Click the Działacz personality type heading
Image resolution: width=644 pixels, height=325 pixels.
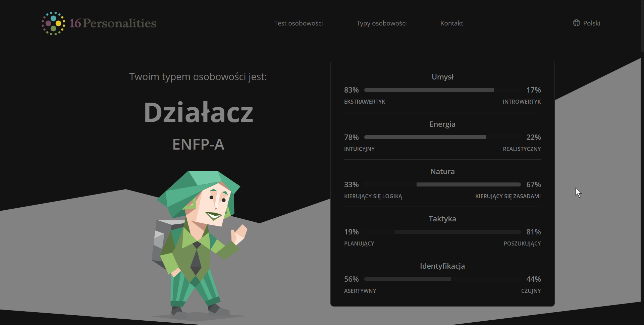tap(198, 113)
